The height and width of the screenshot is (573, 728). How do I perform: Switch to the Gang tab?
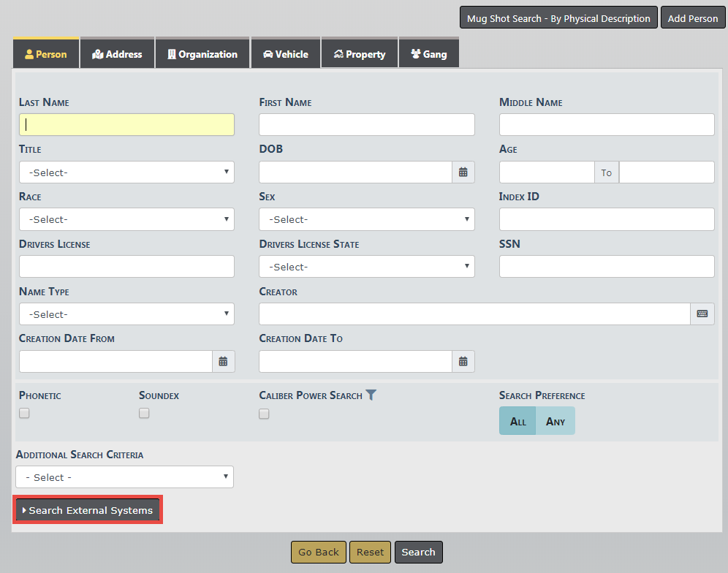point(428,54)
